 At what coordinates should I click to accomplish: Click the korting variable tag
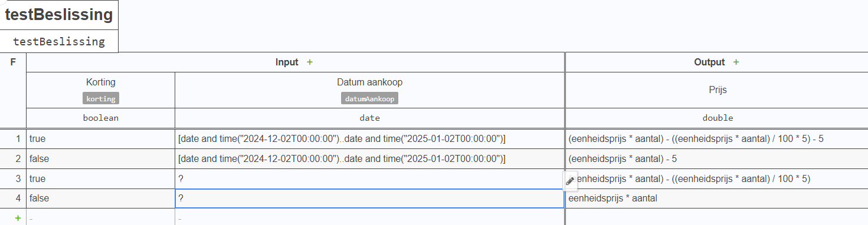pyautogui.click(x=101, y=98)
